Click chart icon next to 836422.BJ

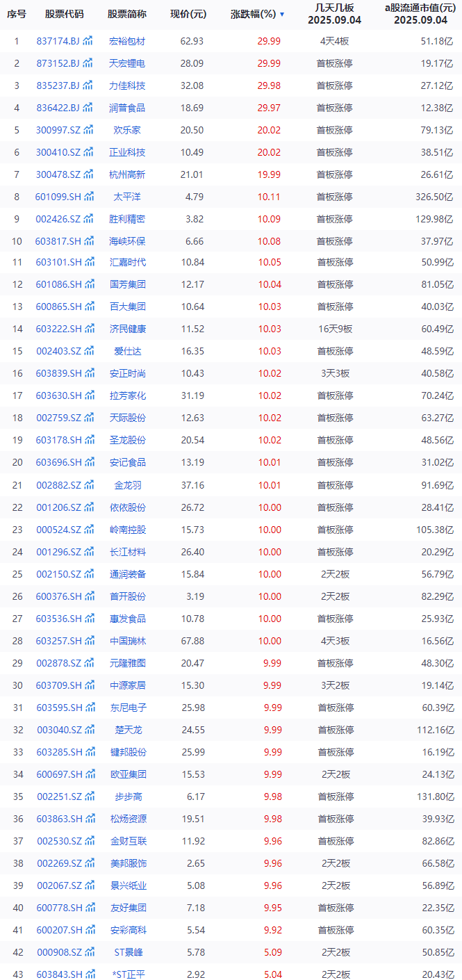coord(88,108)
